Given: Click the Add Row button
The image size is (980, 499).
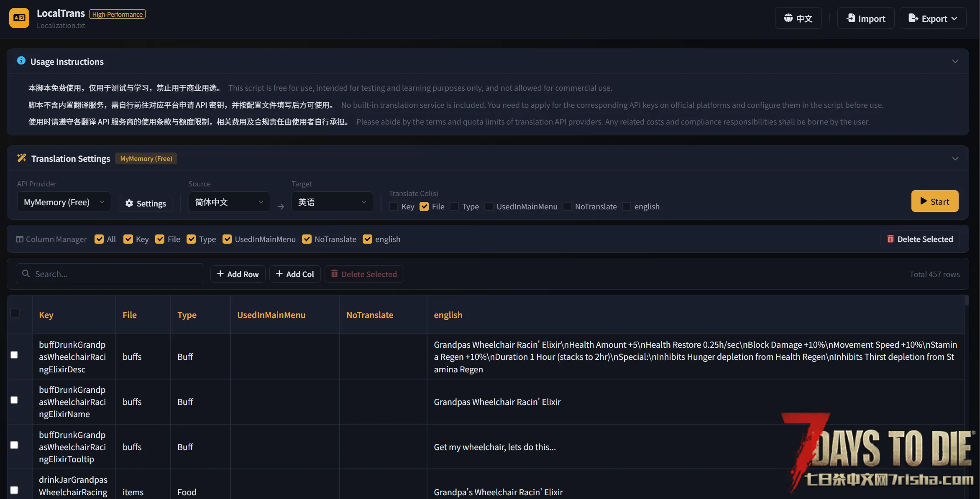Looking at the screenshot, I should click(238, 274).
